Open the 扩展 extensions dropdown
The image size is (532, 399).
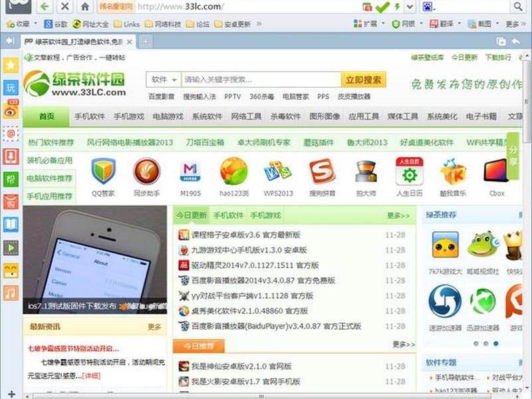[369, 24]
